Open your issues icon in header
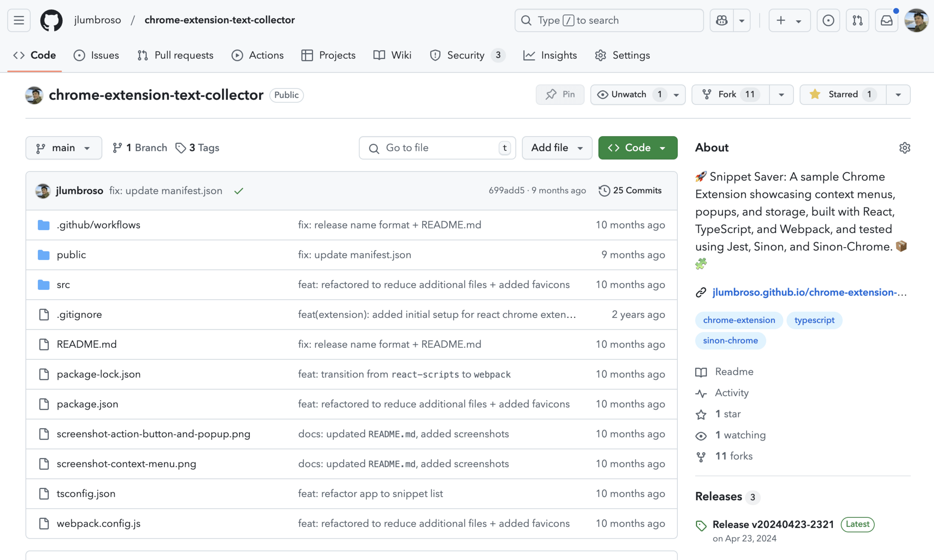934x560 pixels. pyautogui.click(x=828, y=20)
